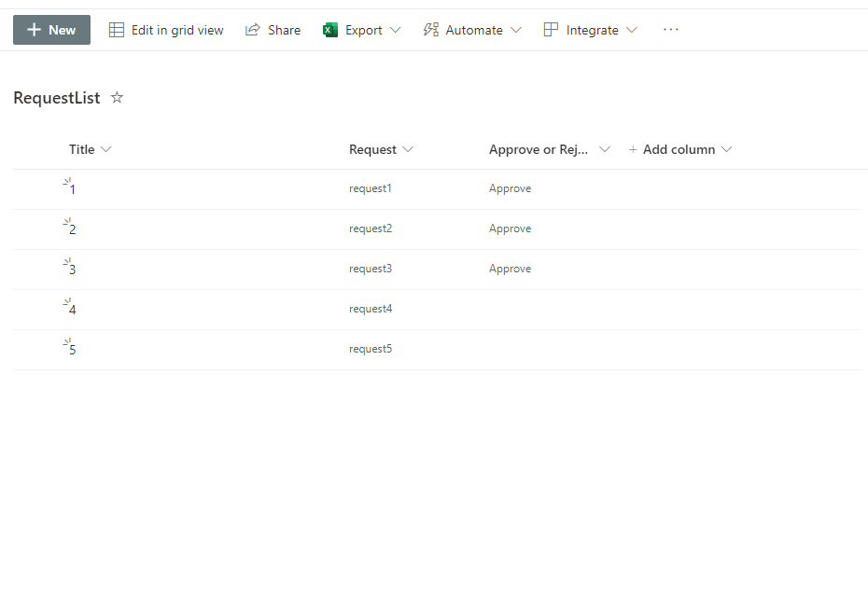Open item with title 3
Viewport: 868px width, 609px height.
click(x=73, y=270)
